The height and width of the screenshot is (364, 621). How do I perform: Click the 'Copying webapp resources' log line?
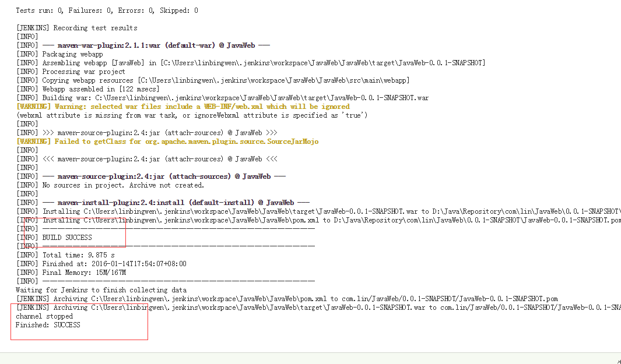[x=213, y=80]
